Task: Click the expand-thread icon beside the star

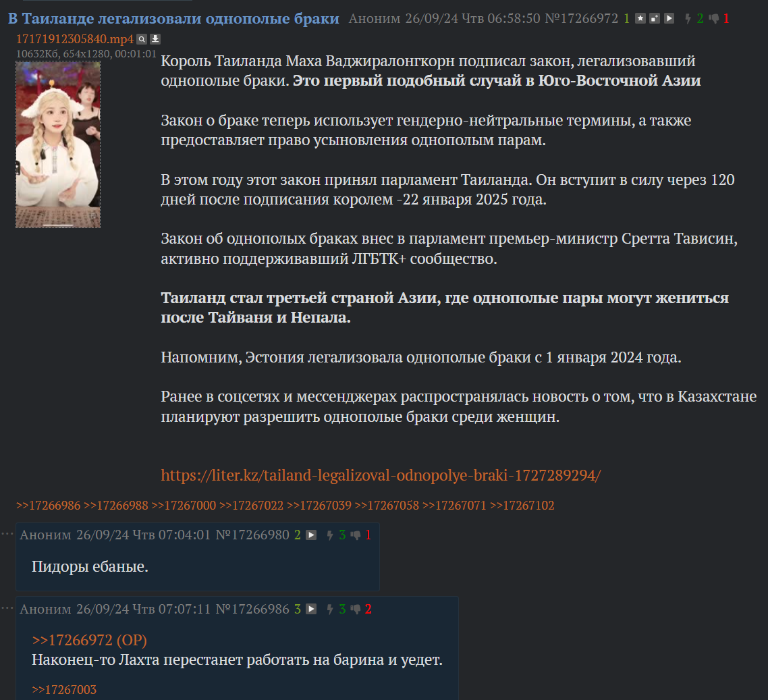Action: coord(655,19)
